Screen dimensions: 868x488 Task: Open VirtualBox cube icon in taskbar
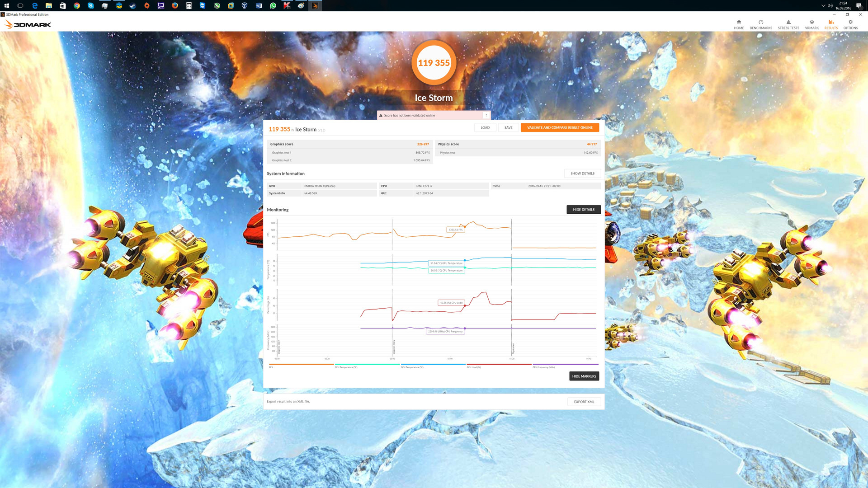click(x=245, y=5)
